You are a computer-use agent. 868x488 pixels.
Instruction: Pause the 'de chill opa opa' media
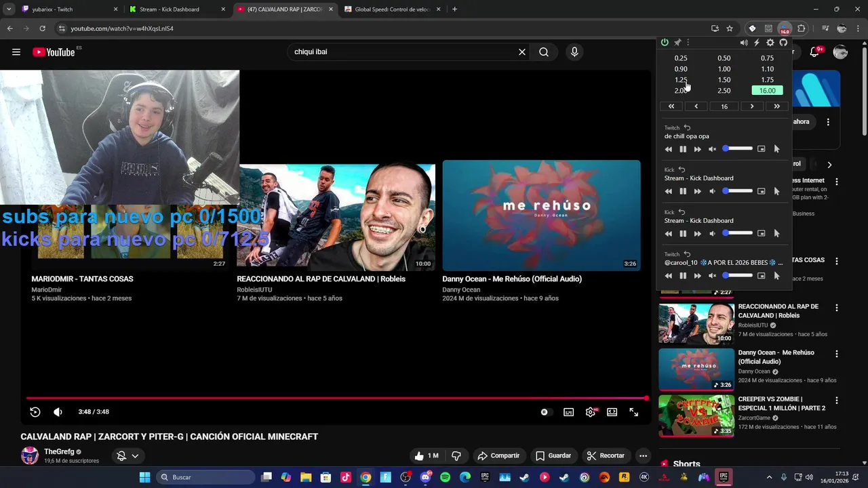(x=683, y=149)
